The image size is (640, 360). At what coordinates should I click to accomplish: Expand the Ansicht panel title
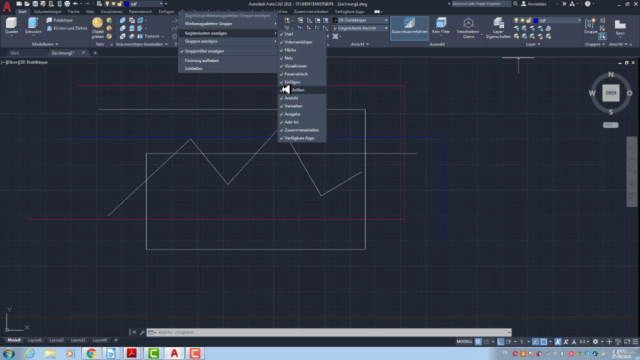[x=360, y=44]
